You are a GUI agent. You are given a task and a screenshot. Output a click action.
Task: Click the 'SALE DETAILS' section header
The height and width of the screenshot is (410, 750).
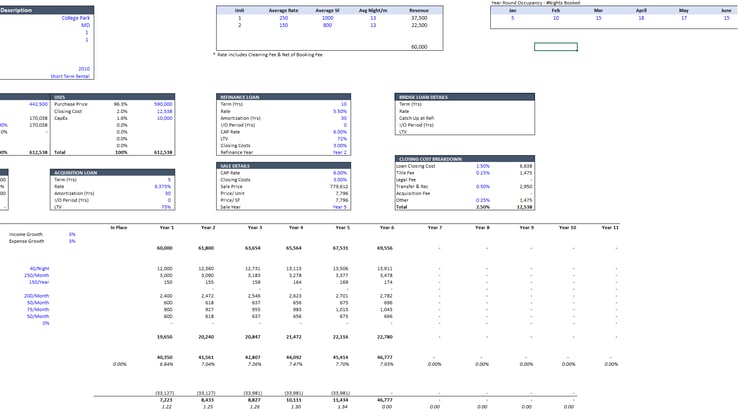(235, 166)
